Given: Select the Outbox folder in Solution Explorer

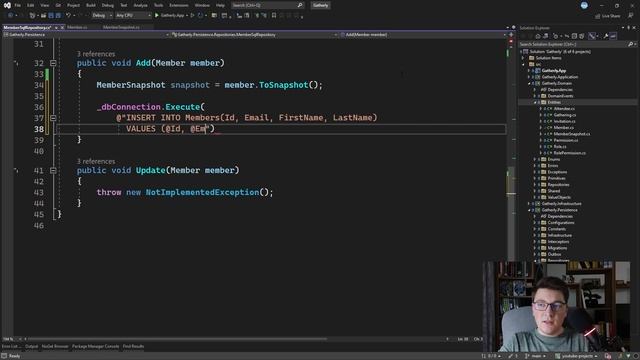Looking at the screenshot, I should click(554, 254).
